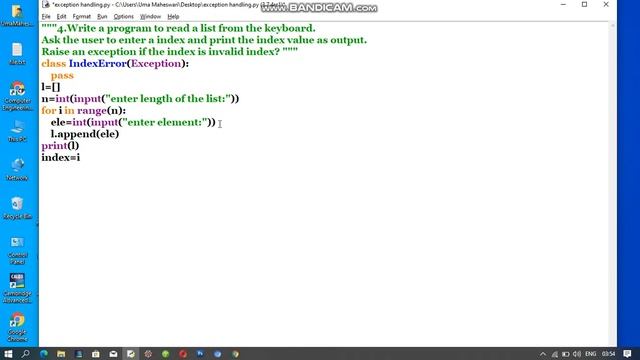This screenshot has width=640, height=360.
Task: Open the notification action center
Action: [x=627, y=354]
